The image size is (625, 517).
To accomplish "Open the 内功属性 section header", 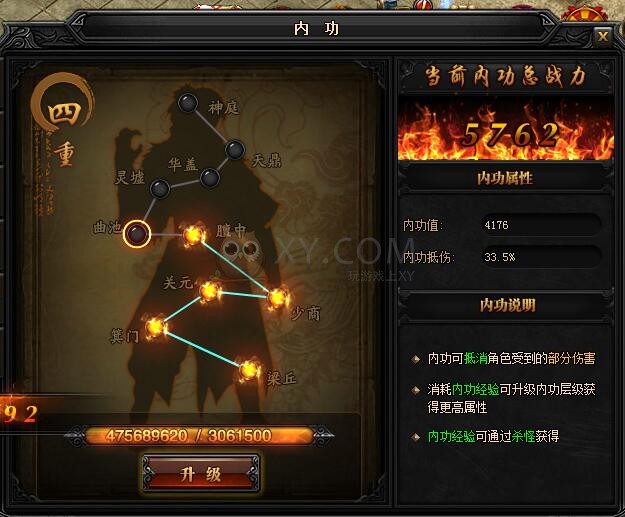I will click(x=505, y=178).
